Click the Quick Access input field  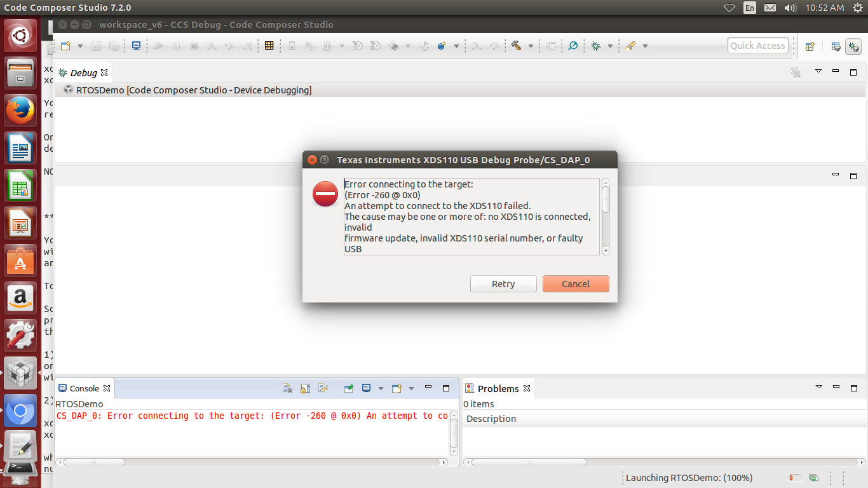pyautogui.click(x=757, y=46)
